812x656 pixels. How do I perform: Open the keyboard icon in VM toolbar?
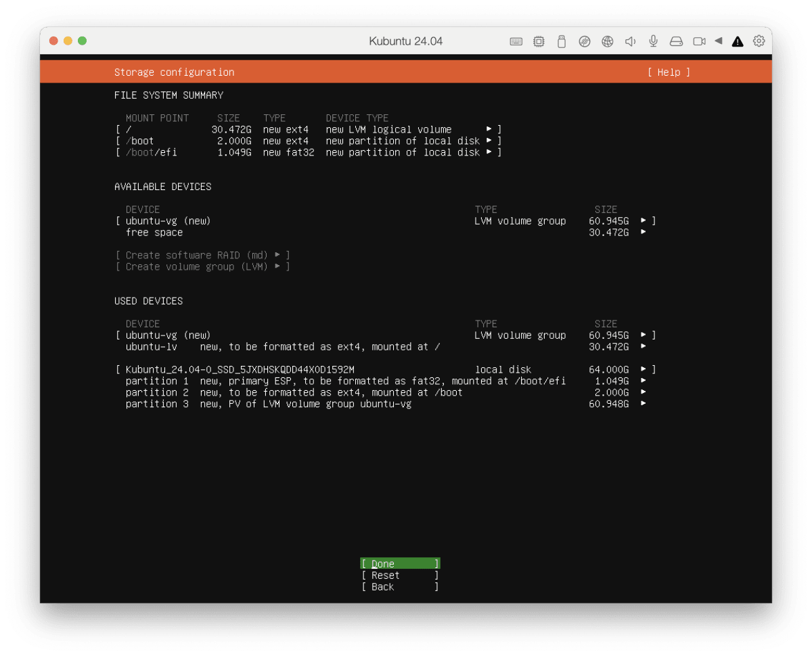click(516, 41)
